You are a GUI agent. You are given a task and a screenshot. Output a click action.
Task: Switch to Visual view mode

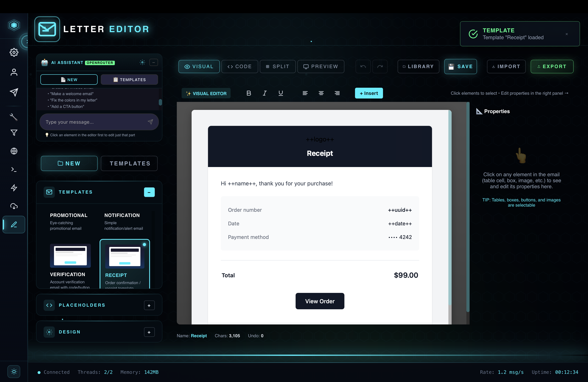coord(199,66)
